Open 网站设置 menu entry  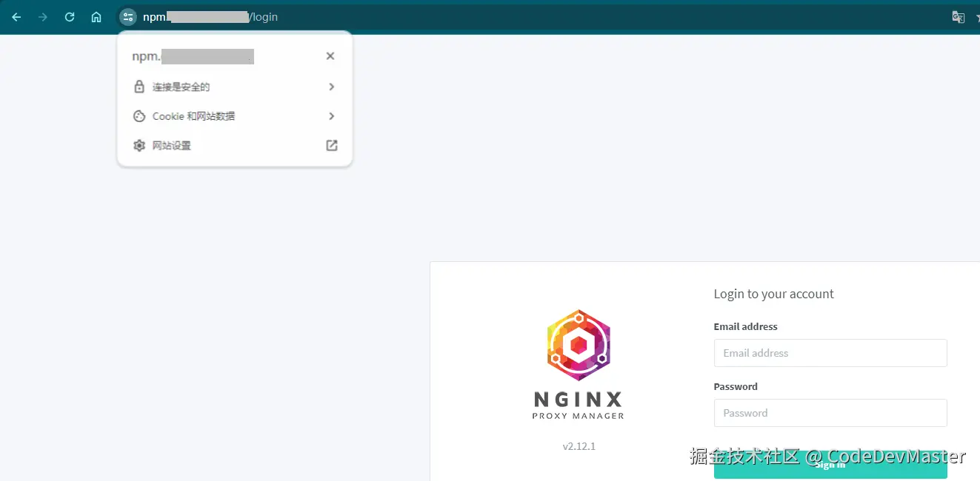click(235, 146)
